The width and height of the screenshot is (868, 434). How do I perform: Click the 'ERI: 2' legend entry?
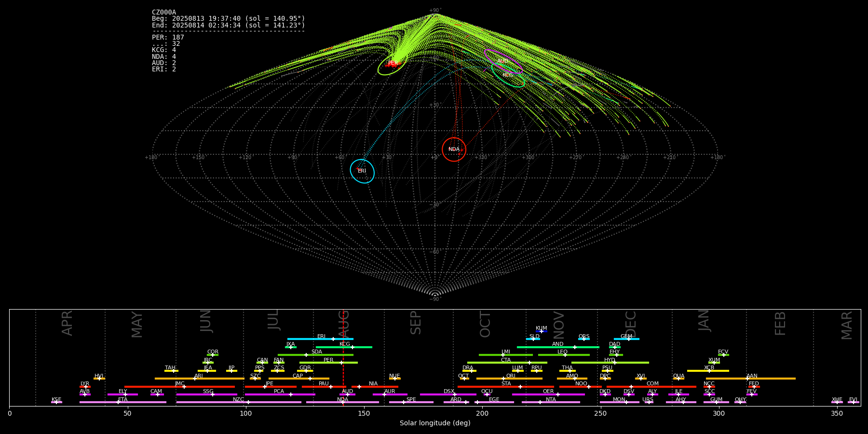[x=164, y=69]
